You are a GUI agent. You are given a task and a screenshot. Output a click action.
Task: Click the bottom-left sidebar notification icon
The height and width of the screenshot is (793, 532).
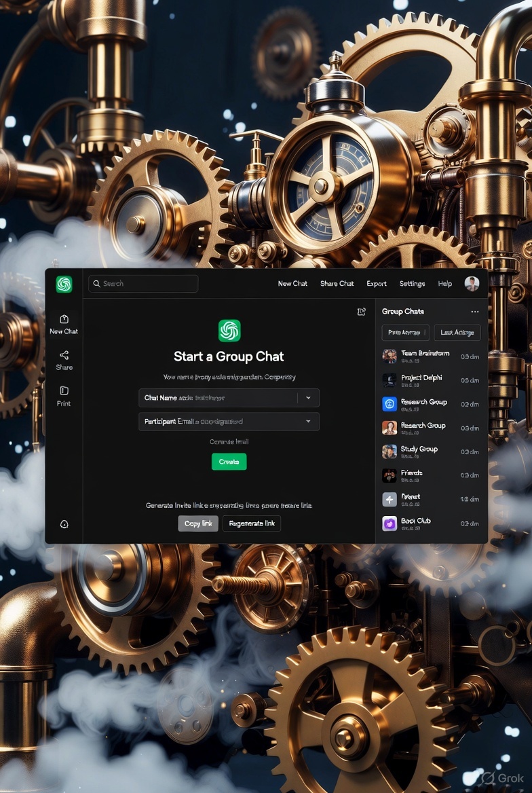64,524
